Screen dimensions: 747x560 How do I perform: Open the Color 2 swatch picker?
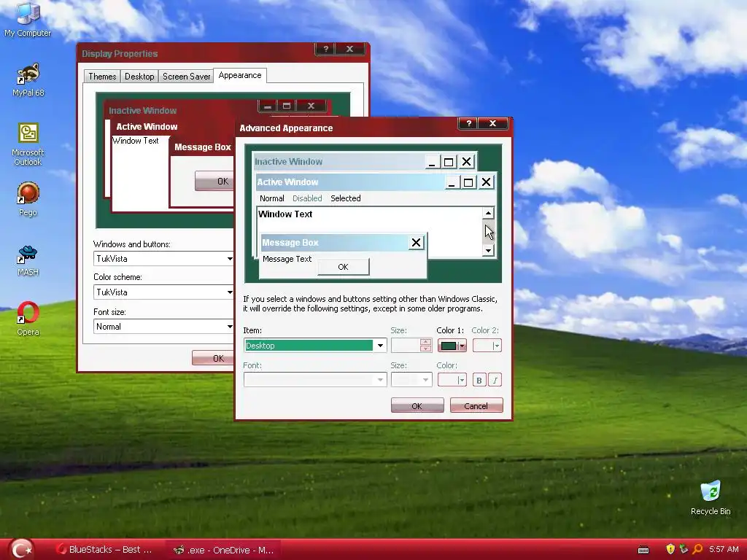coord(487,346)
